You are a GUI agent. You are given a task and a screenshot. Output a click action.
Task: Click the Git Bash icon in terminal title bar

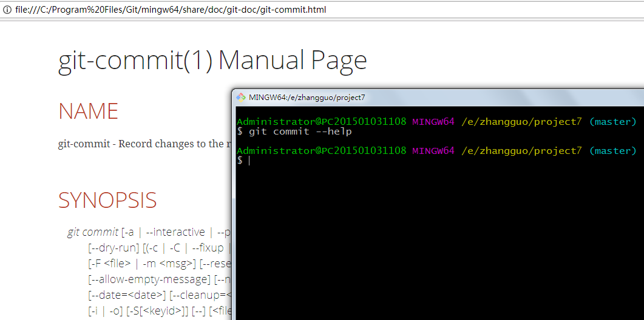tap(241, 97)
